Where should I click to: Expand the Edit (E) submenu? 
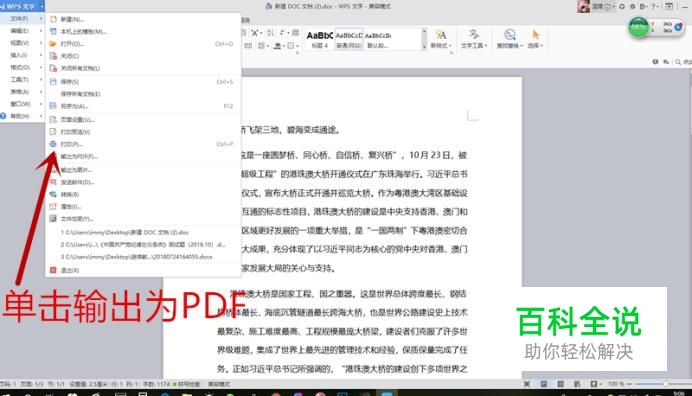(x=22, y=31)
